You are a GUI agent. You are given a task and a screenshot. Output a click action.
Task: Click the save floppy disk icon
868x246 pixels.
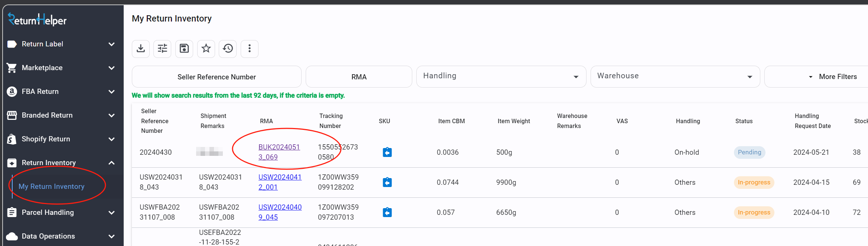[184, 49]
